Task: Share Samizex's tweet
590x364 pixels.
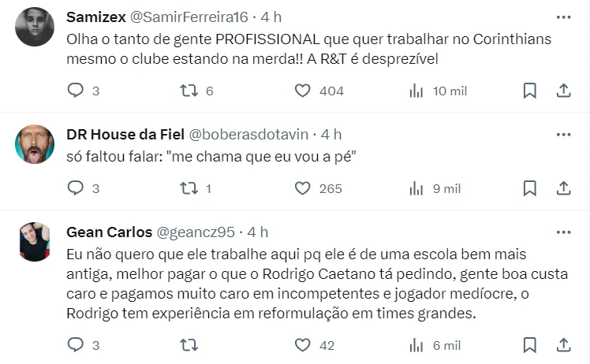Action: click(x=564, y=91)
